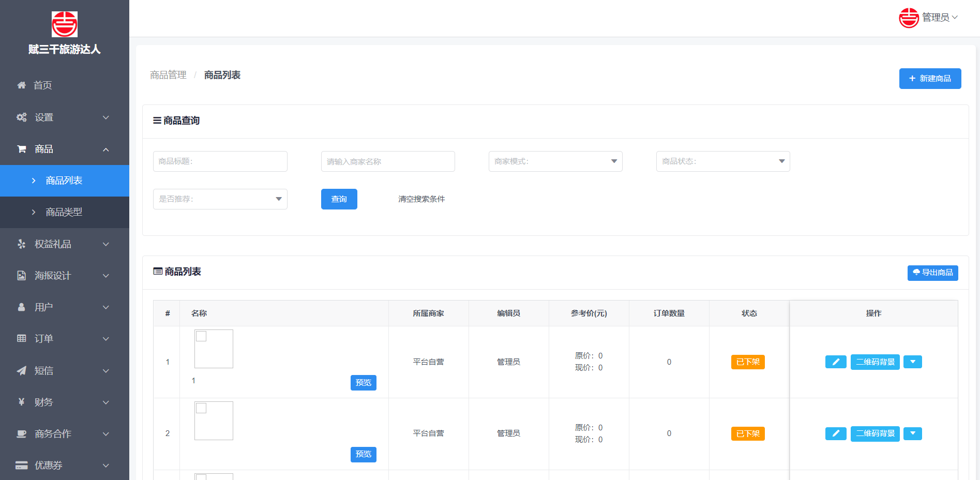980x480 pixels.
Task: Click the 查询 search button
Action: [339, 199]
